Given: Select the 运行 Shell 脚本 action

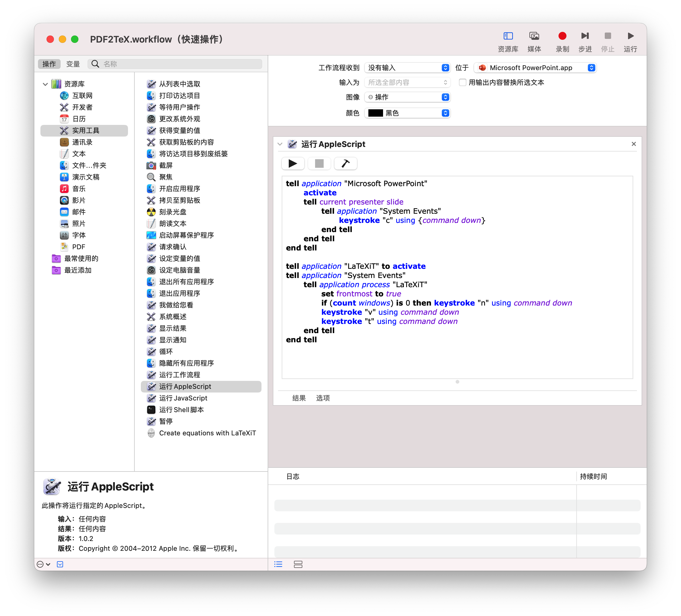Looking at the screenshot, I should click(x=201, y=410).
